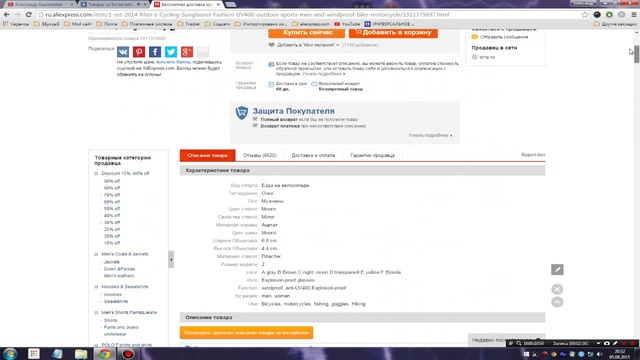Open buyer protection learn more link
The image size is (640, 360).
430,135
